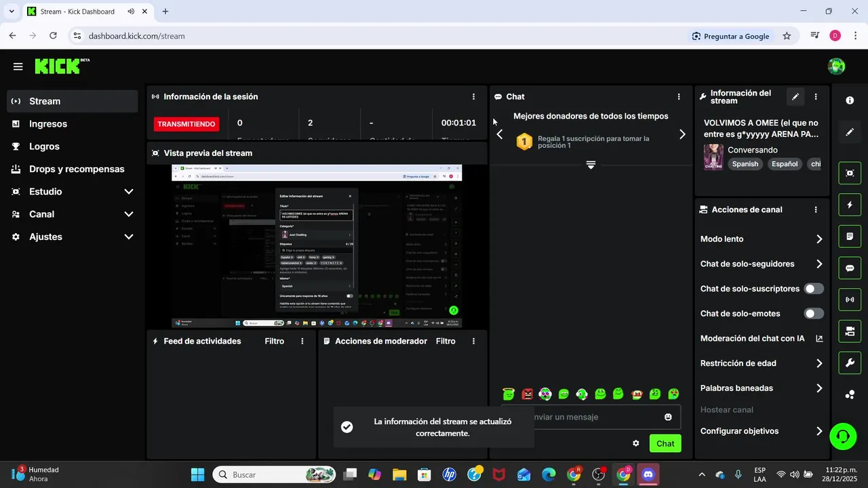Toggle chat bubble widget icon in sidebar
Viewport: 868px width, 488px height.
(850, 268)
